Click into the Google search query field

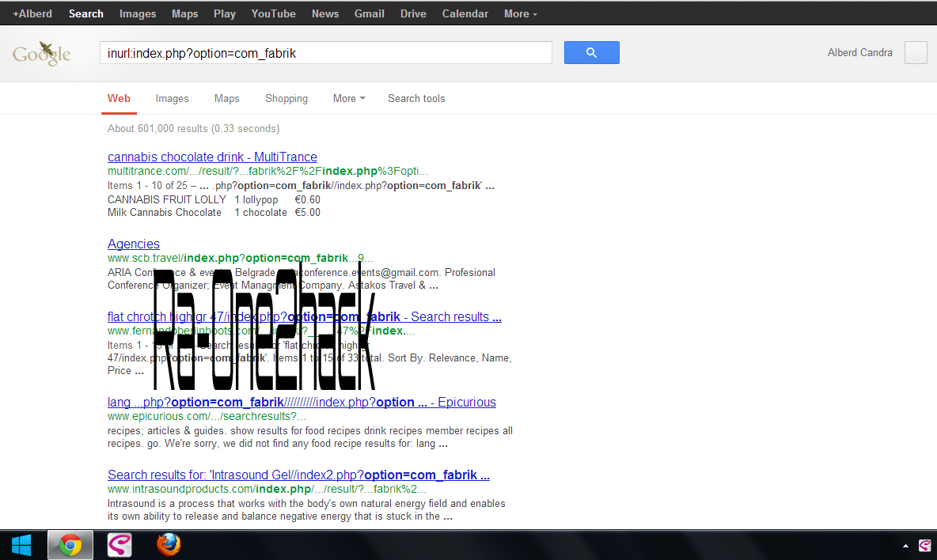[326, 52]
